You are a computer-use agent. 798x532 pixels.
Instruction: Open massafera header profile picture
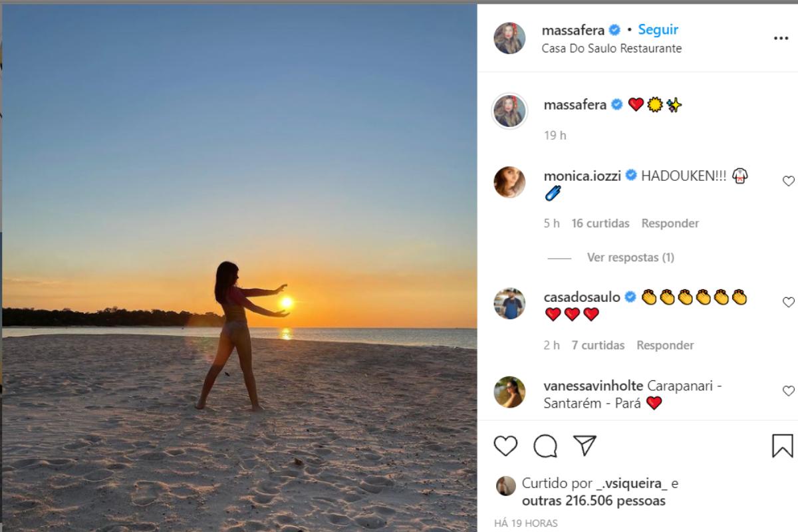click(509, 39)
